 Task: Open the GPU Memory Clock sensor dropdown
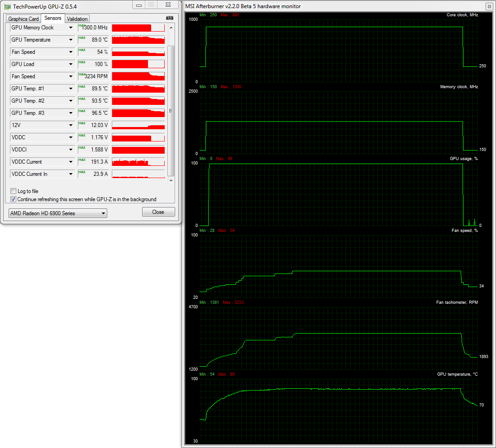coord(71,28)
